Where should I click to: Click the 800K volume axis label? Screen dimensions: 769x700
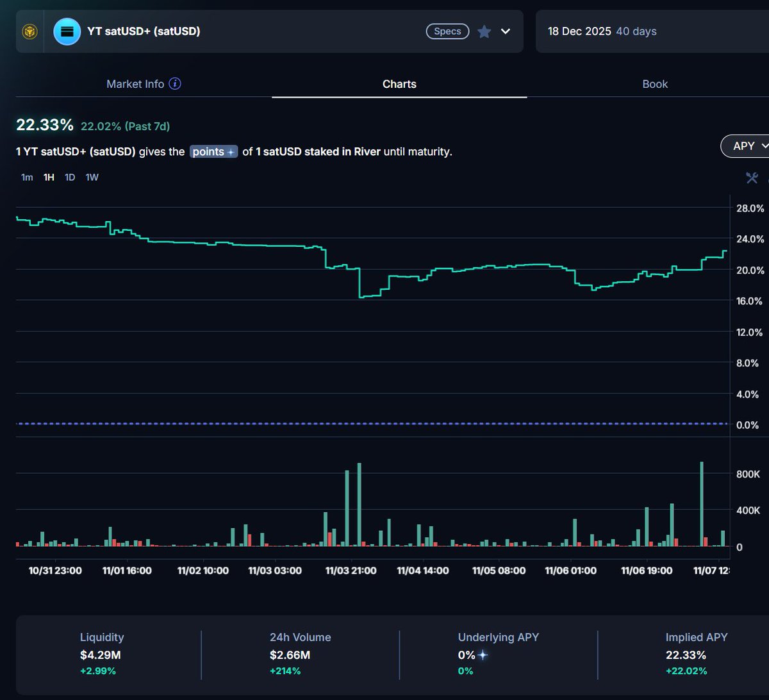748,474
